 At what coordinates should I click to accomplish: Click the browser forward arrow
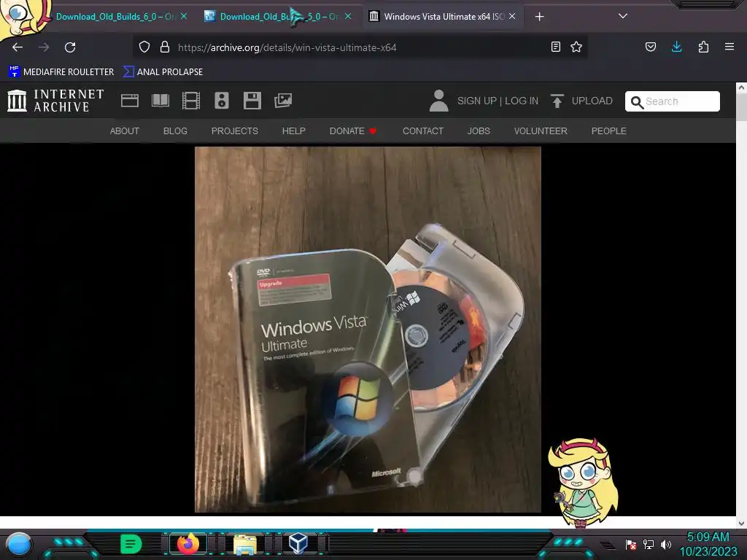[x=44, y=47]
